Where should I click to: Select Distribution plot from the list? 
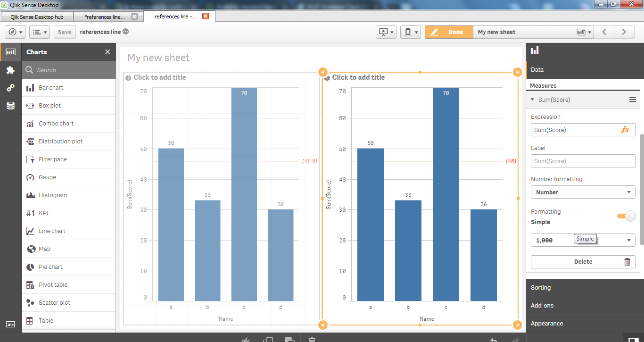[69, 142]
